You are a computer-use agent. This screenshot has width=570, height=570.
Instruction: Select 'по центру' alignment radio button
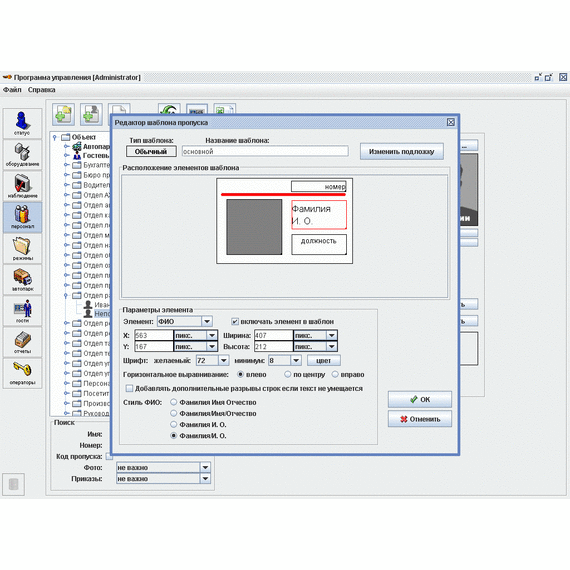point(288,374)
